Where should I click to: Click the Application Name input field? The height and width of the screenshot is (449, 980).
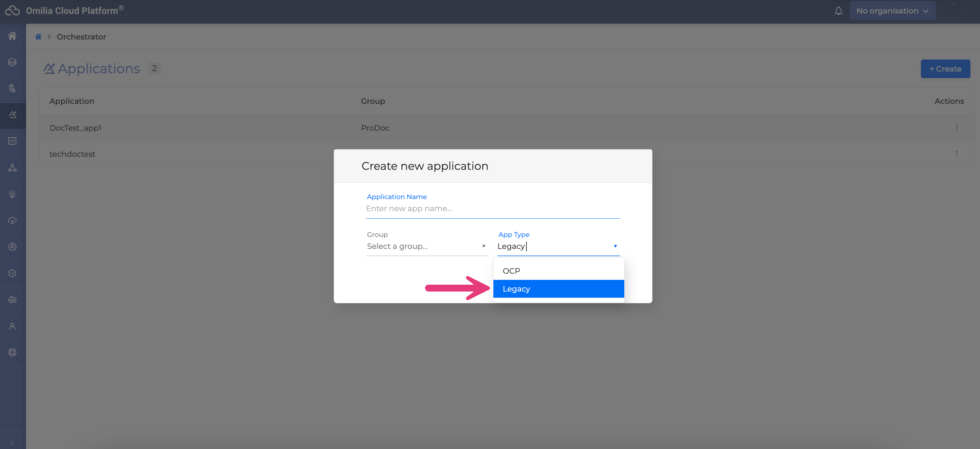[493, 208]
